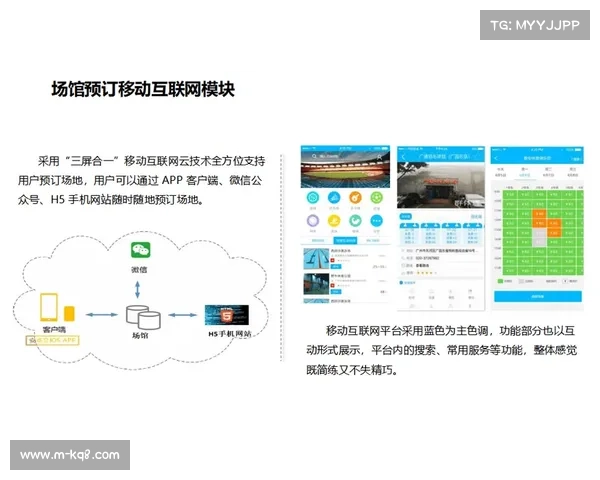This screenshot has height=480, width=600.
Task: Tap the search magnifier on home screen
Action: tap(314, 156)
